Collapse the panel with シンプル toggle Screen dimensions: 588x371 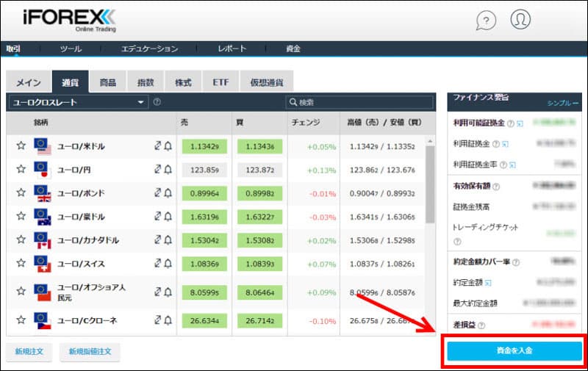tap(563, 104)
